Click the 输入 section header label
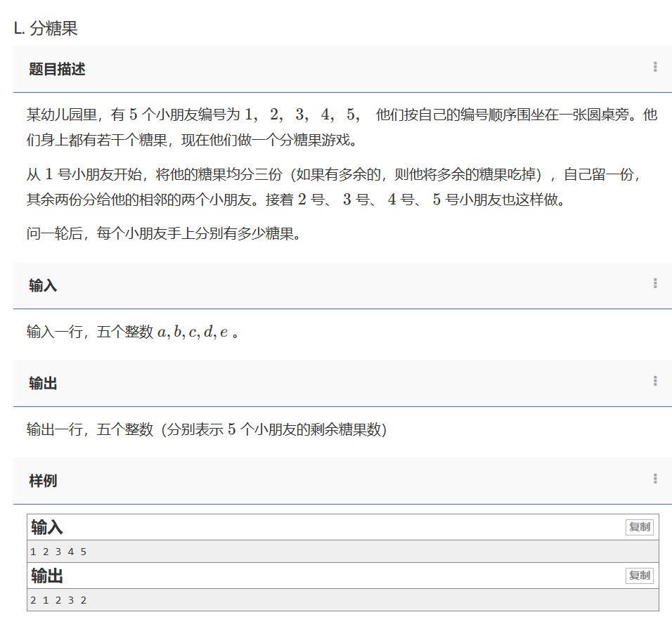The image size is (672, 624). click(x=43, y=286)
